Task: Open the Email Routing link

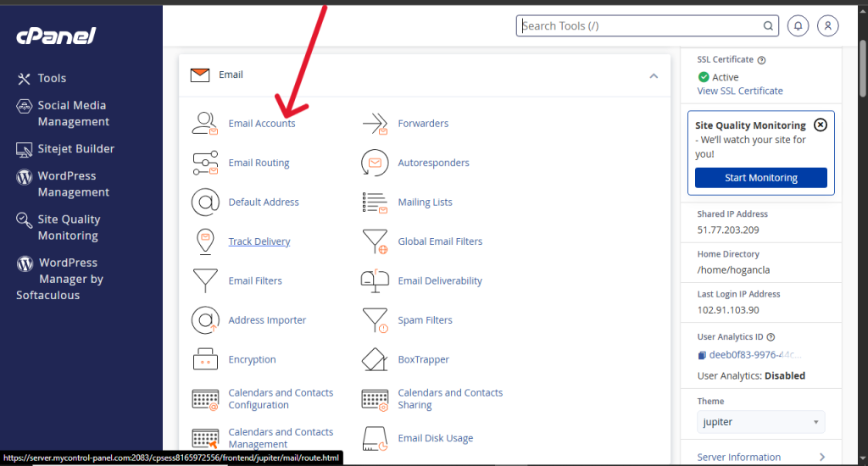Action: (259, 163)
